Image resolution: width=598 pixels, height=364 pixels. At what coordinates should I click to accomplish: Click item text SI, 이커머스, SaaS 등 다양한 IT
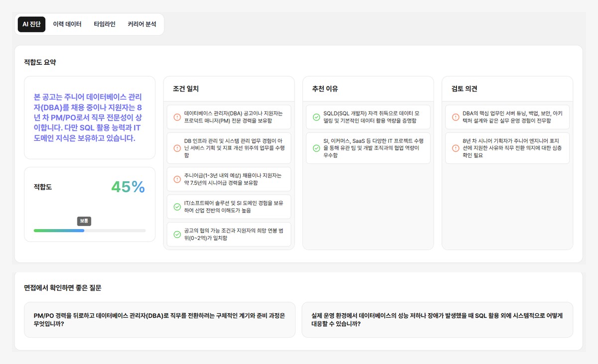click(373, 148)
